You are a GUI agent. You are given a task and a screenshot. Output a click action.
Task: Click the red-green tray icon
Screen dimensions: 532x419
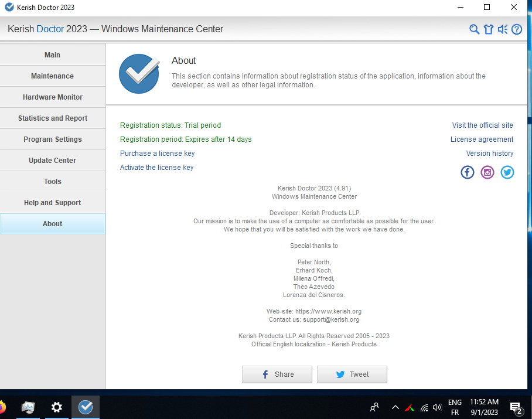[410, 407]
